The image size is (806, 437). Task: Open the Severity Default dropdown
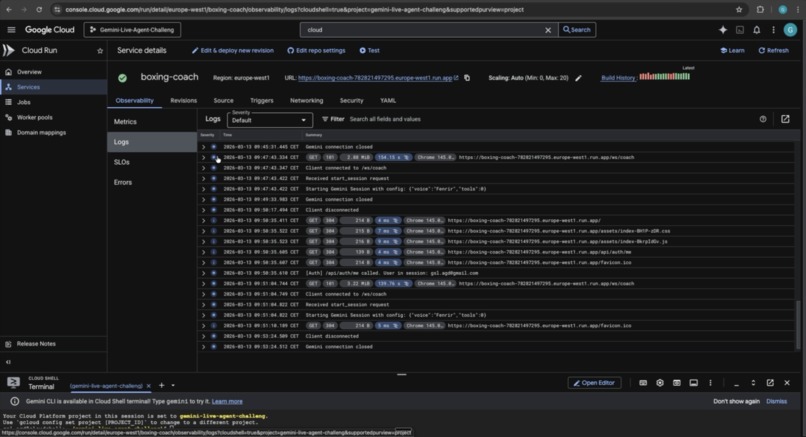269,120
